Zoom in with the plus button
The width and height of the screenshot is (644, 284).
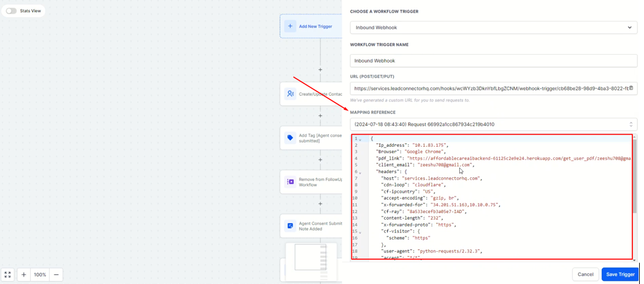pyautogui.click(x=24, y=274)
